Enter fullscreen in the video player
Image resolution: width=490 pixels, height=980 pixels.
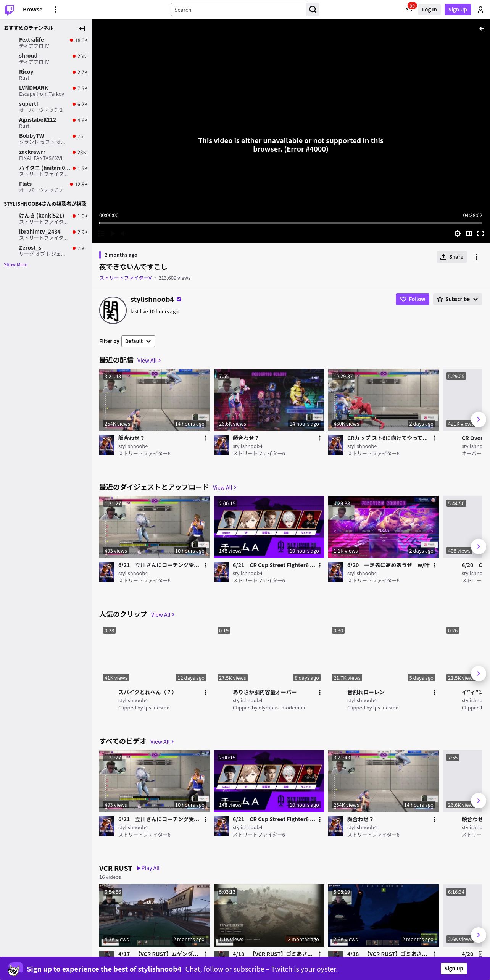point(480,234)
